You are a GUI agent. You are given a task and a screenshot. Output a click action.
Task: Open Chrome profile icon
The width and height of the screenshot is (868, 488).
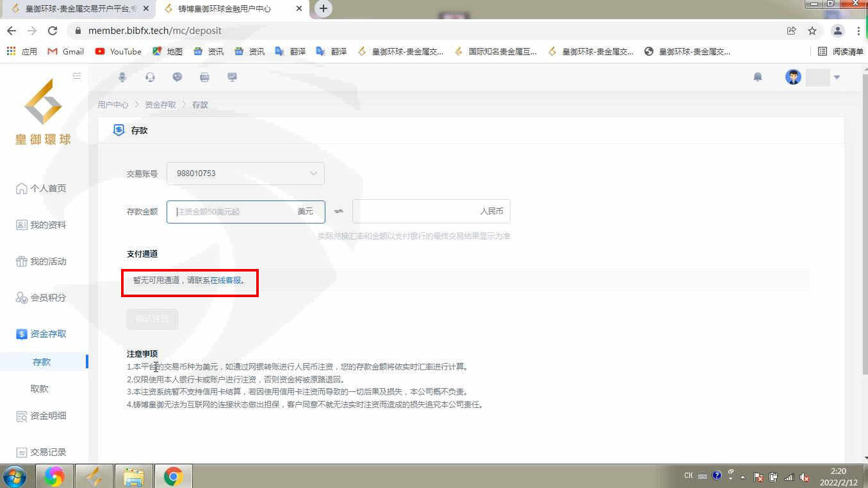tap(838, 31)
